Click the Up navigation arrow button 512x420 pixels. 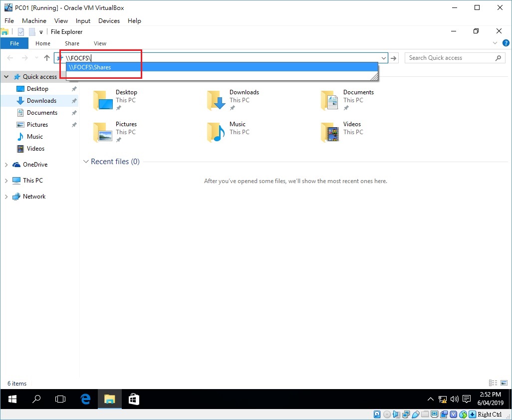(46, 57)
